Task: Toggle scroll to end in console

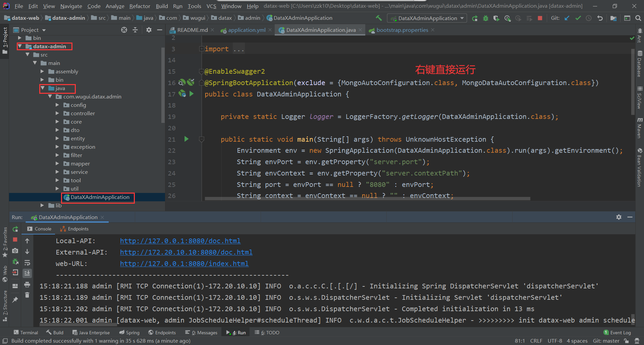Action: pyautogui.click(x=27, y=273)
